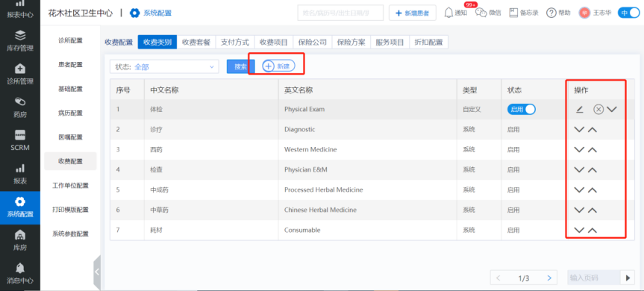Switch to 保险公司 tab

pyautogui.click(x=313, y=42)
